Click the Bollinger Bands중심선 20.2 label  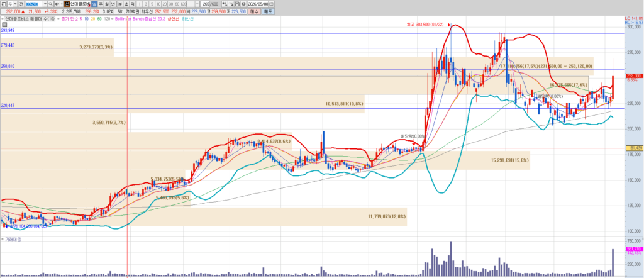pos(140,19)
